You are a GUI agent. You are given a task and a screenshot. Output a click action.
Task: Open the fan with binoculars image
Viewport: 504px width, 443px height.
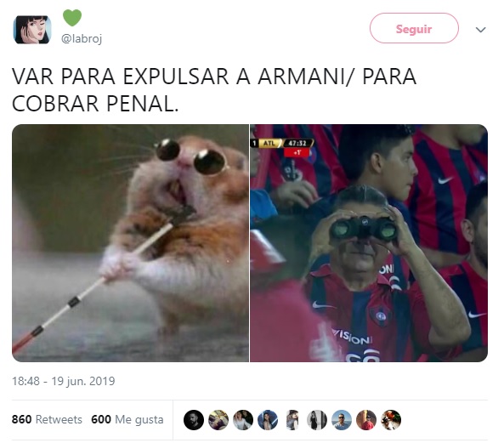tap(369, 243)
